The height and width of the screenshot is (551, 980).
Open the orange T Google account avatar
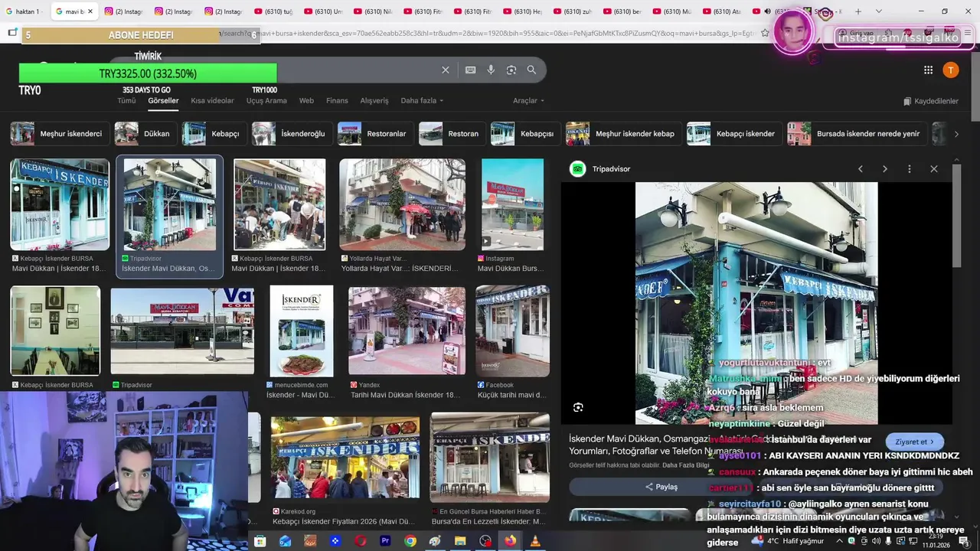(x=950, y=70)
